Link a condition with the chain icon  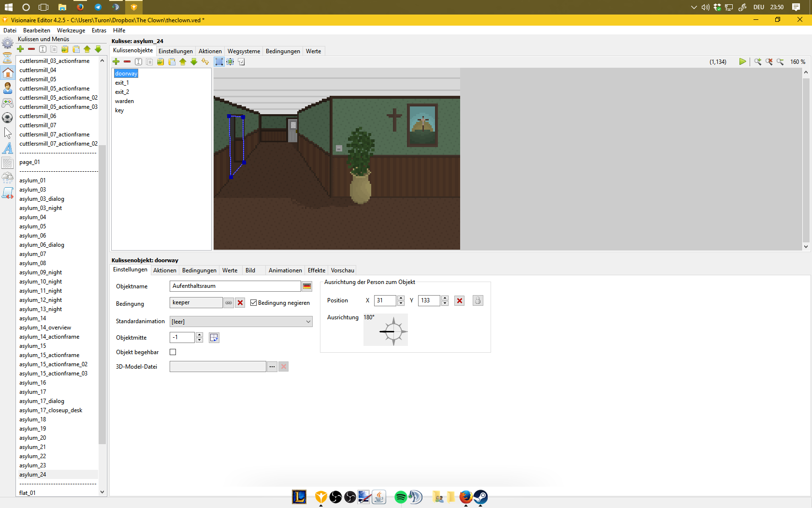(x=229, y=302)
